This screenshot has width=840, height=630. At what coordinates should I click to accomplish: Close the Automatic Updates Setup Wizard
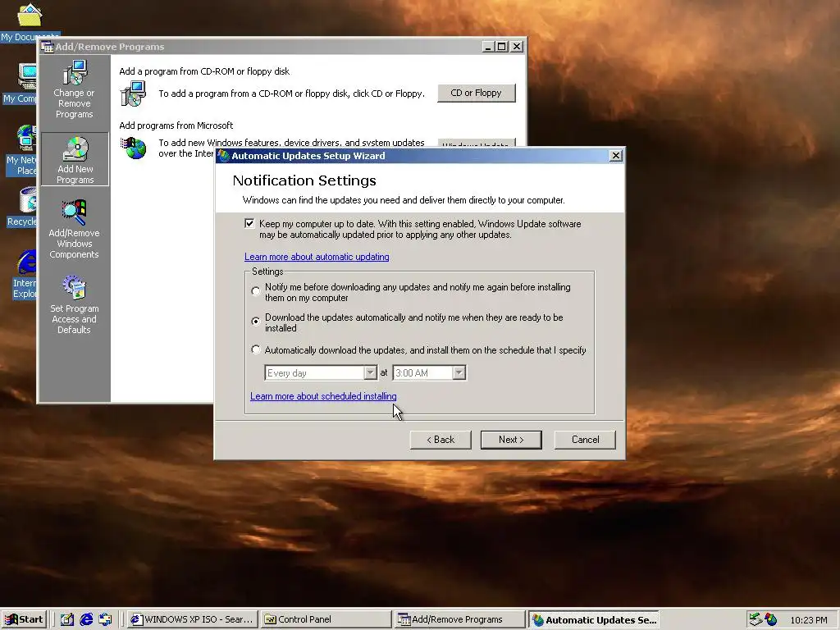[x=615, y=155]
